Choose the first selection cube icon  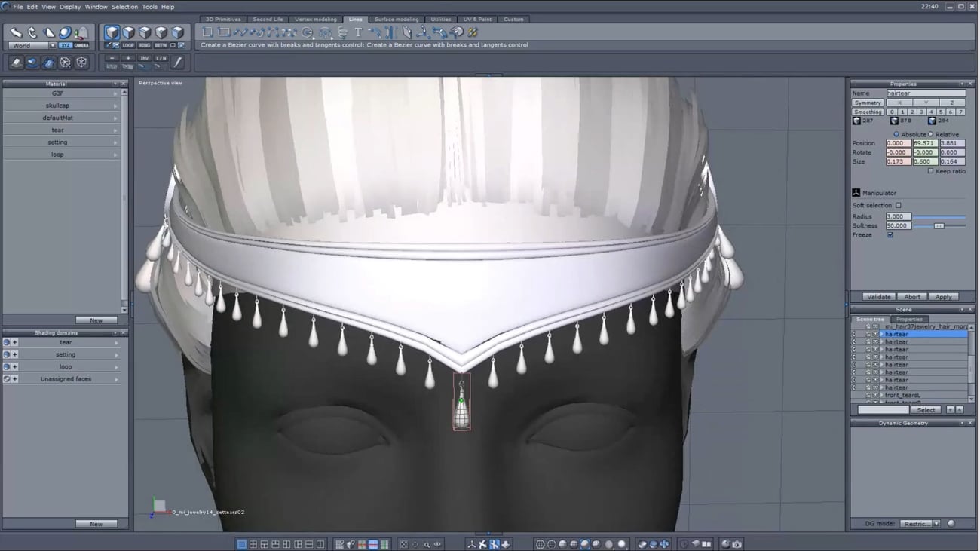pos(112,32)
